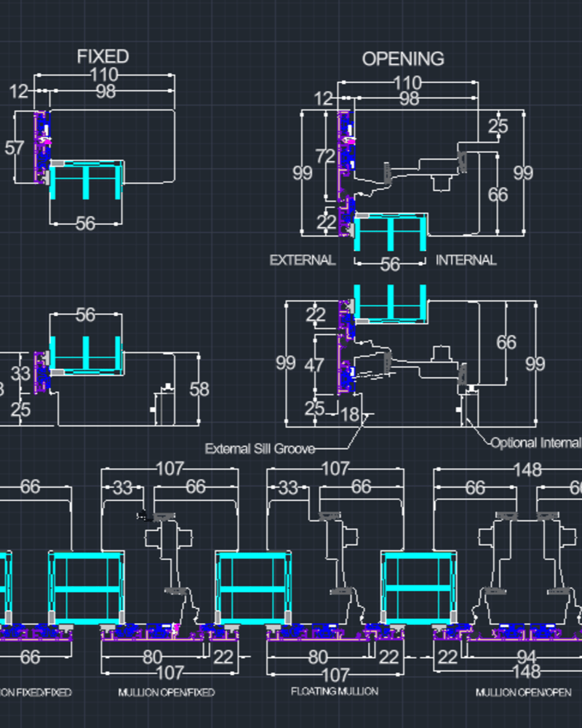Pick the 94 dimension text
This screenshot has width=582, height=728.
pyautogui.click(x=517, y=657)
